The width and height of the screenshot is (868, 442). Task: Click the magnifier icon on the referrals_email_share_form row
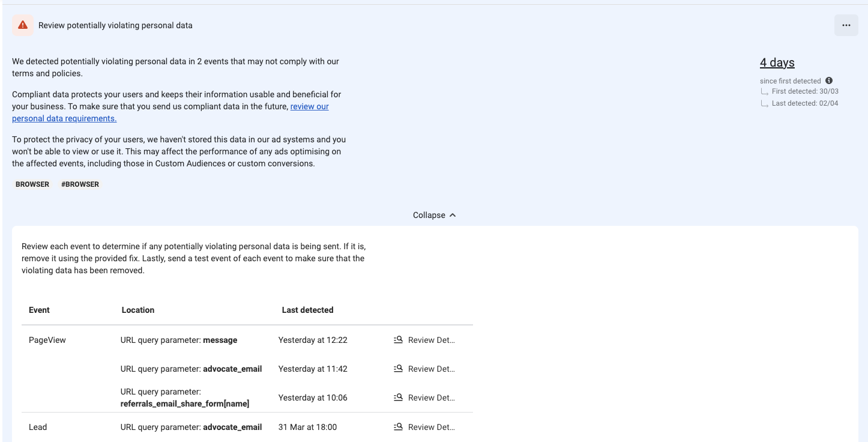pyautogui.click(x=398, y=397)
